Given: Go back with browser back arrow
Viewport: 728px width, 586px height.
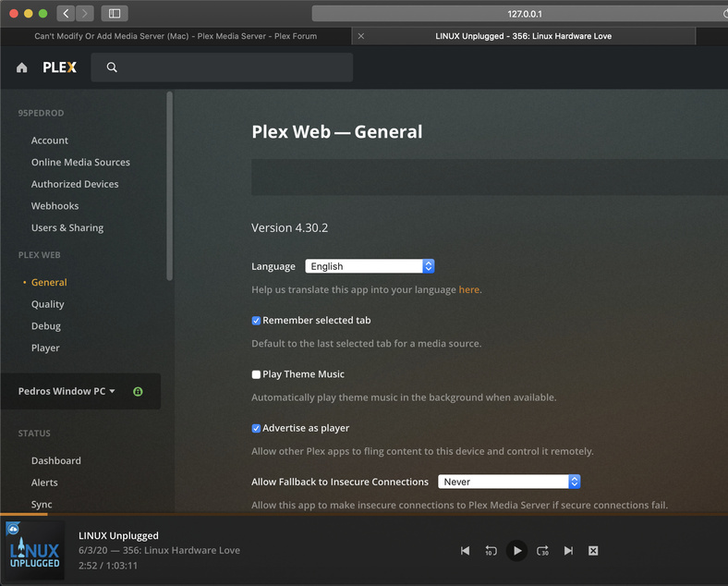Looking at the screenshot, I should point(66,14).
